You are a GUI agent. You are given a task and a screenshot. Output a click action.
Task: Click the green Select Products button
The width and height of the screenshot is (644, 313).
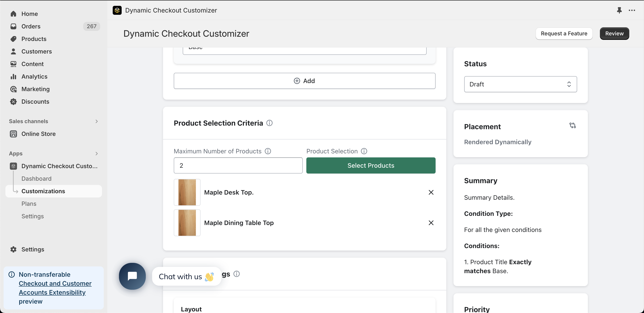point(371,165)
